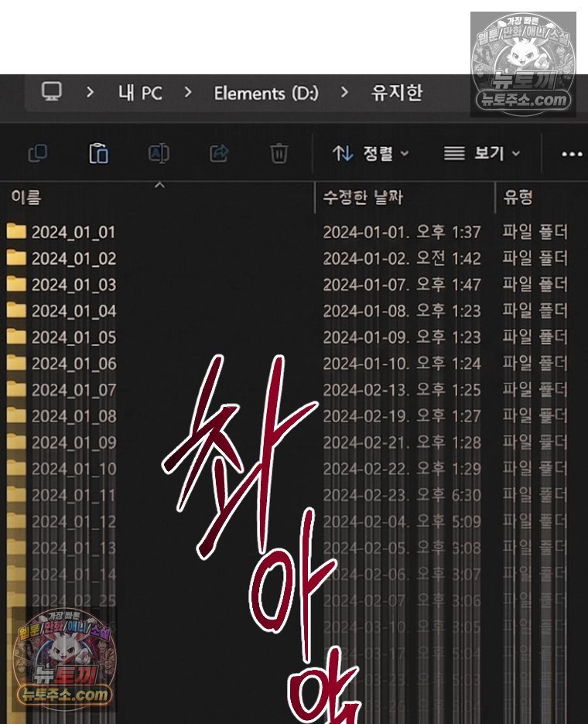588x724 pixels.
Task: Expand chevron after 내 PC in breadcrumb
Action: point(188,92)
